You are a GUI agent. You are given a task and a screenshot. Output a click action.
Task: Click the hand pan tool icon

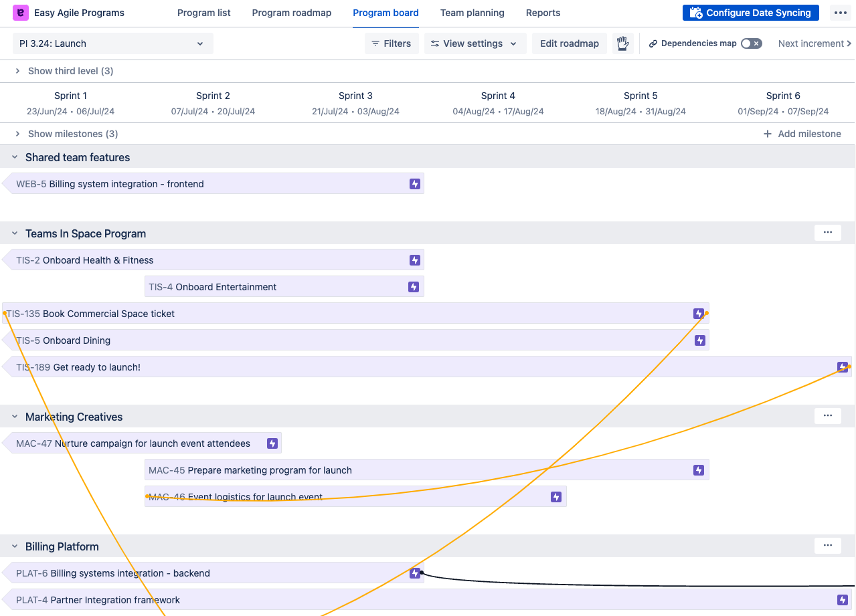pos(623,43)
